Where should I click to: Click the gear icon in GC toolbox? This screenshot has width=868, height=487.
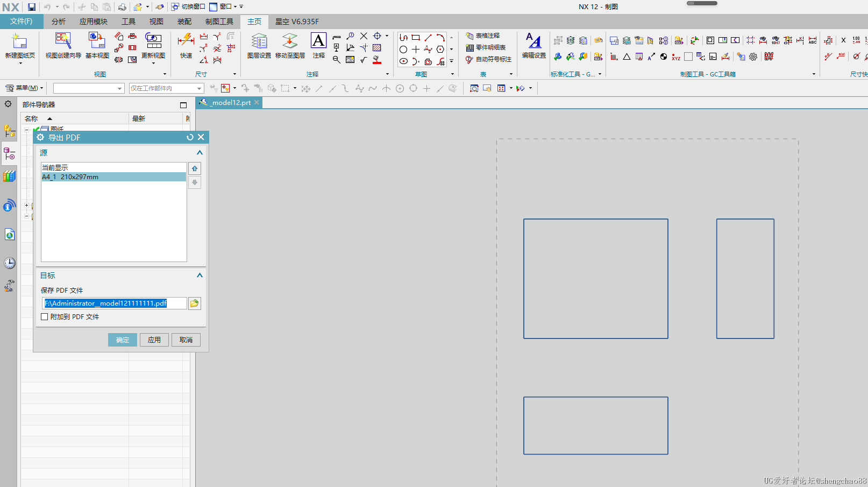(x=753, y=57)
